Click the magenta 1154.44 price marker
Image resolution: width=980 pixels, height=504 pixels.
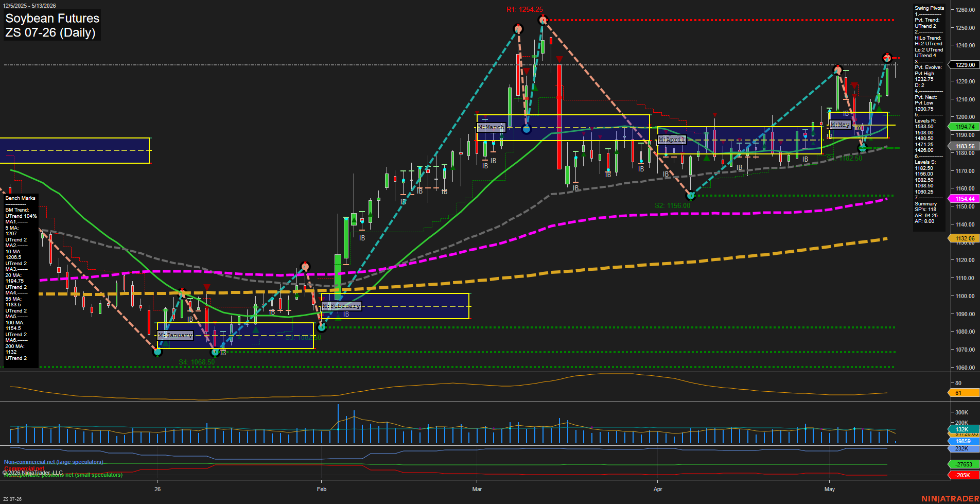tap(964, 199)
